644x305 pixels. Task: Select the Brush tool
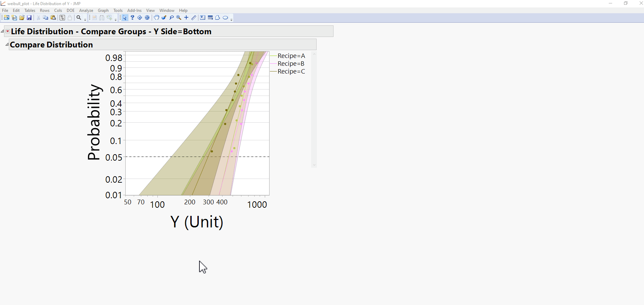click(164, 18)
